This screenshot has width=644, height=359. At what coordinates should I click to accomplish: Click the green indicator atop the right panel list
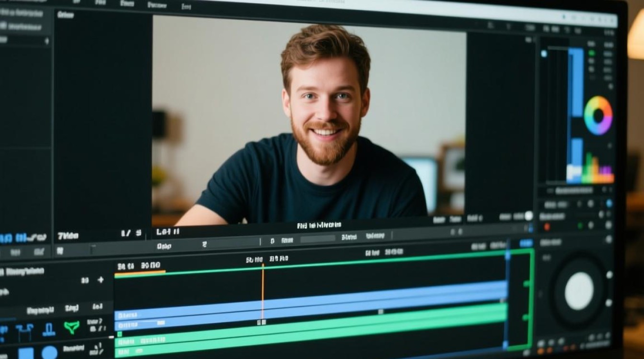click(x=592, y=53)
